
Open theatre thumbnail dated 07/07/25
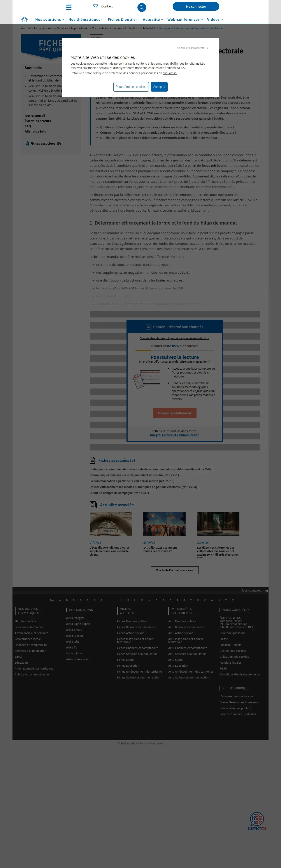tap(111, 524)
